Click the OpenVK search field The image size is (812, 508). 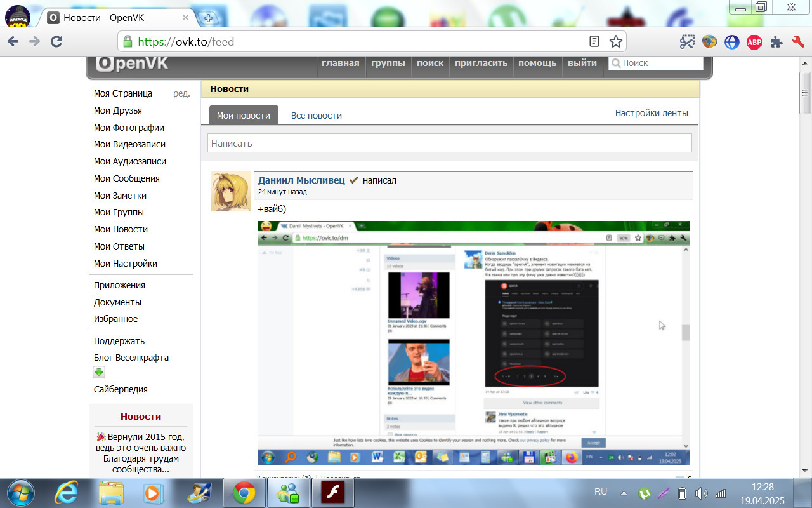tap(656, 63)
